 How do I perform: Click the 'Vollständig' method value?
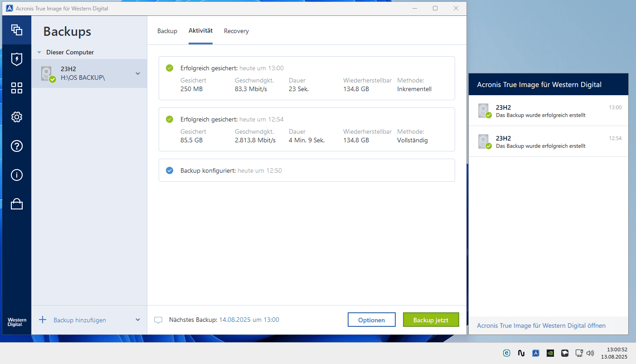pyautogui.click(x=413, y=140)
